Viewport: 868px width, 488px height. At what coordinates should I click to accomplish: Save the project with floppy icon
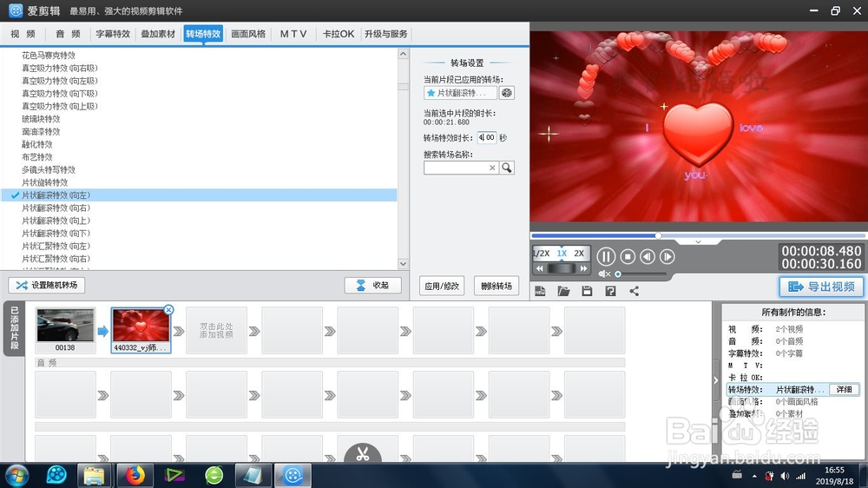click(588, 292)
